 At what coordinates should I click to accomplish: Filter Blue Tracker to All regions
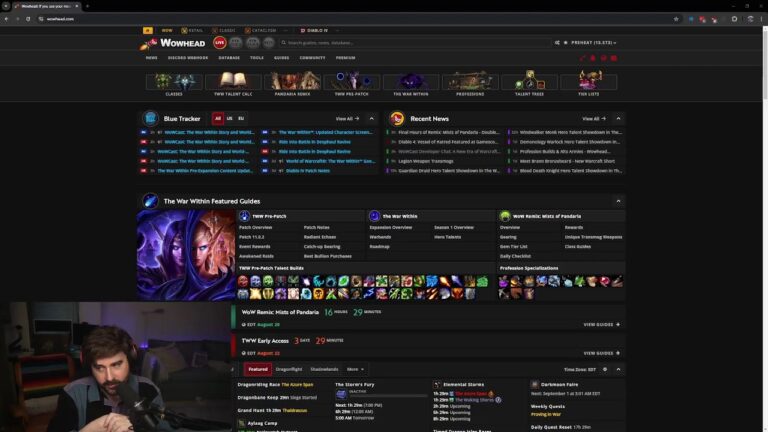click(x=218, y=119)
